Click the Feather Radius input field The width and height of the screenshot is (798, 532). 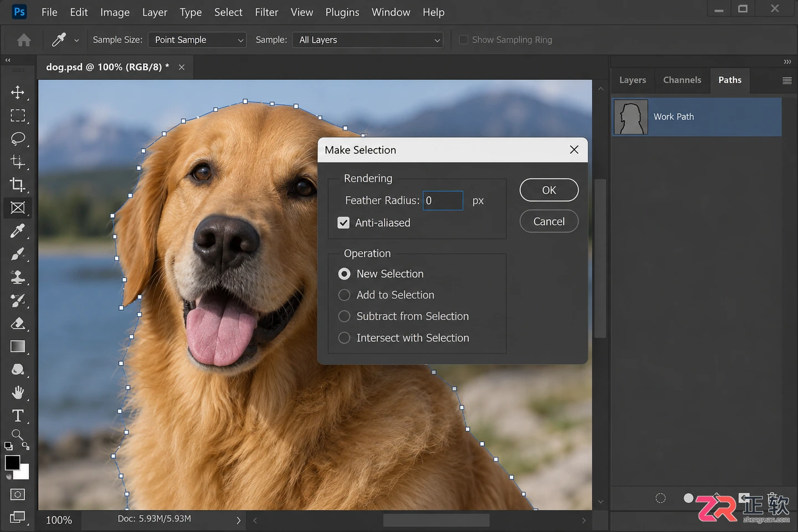(x=443, y=201)
